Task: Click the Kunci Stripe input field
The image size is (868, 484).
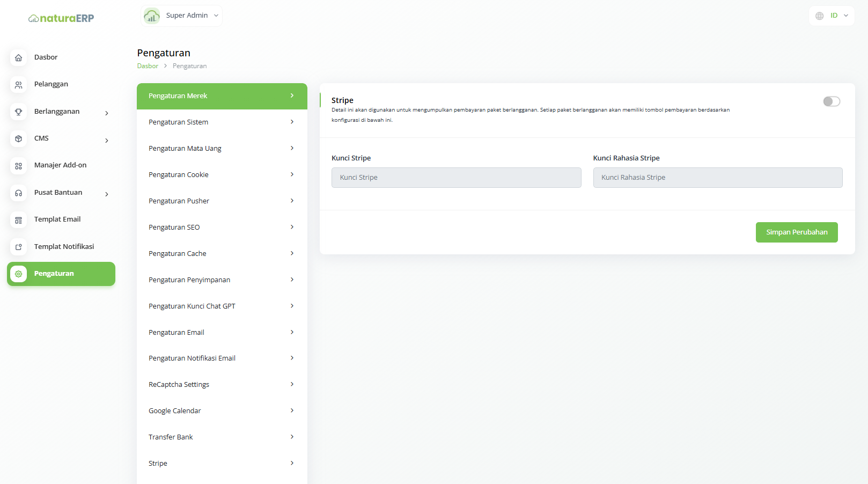Action: tap(456, 178)
